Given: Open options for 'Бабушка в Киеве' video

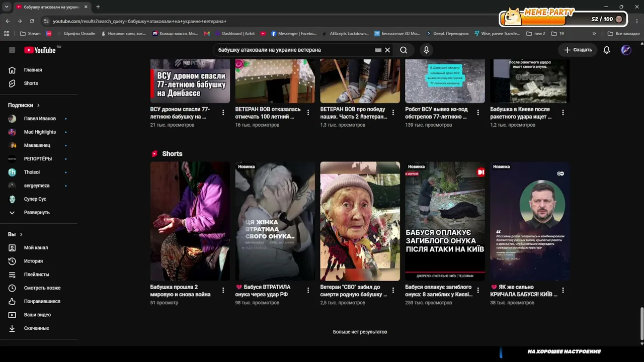Looking at the screenshot, I should tap(563, 113).
